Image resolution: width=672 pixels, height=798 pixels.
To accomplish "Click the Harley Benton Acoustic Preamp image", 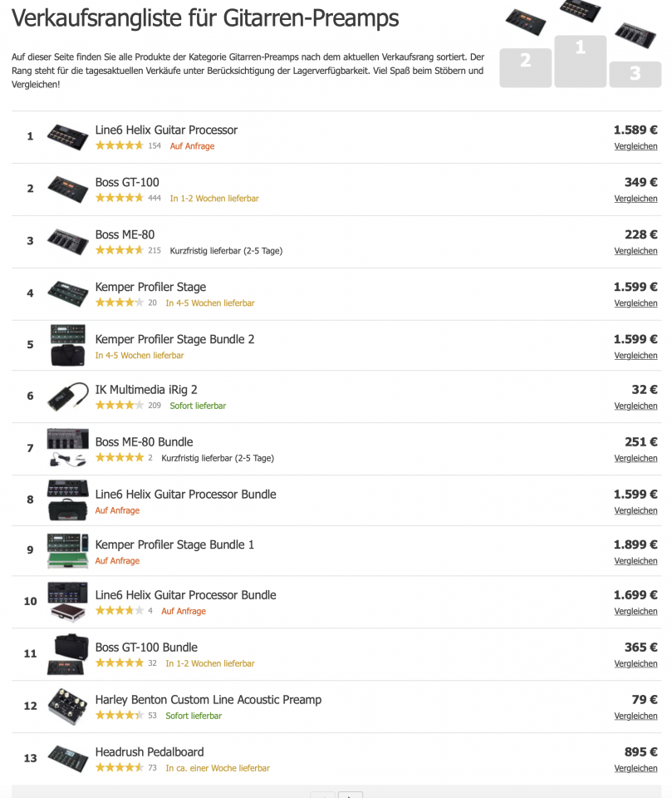I will 67,706.
